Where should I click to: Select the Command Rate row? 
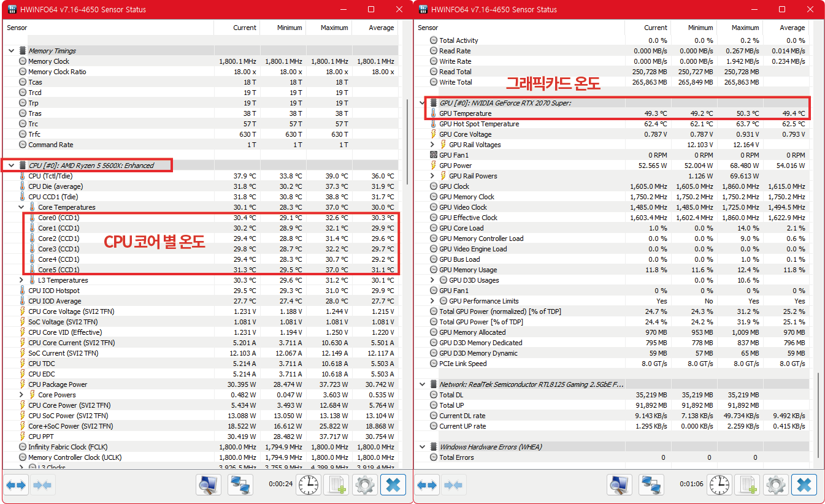click(201, 145)
